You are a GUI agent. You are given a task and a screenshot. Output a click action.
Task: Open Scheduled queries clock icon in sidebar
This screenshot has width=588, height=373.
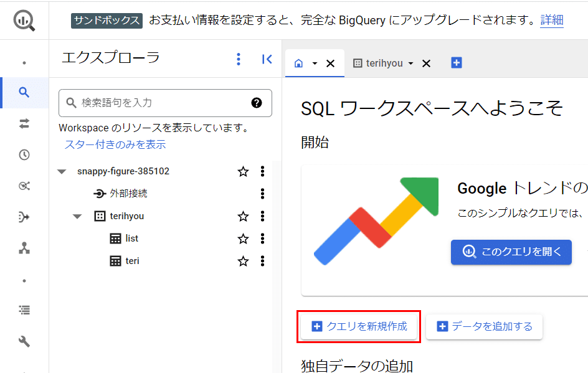(24, 154)
